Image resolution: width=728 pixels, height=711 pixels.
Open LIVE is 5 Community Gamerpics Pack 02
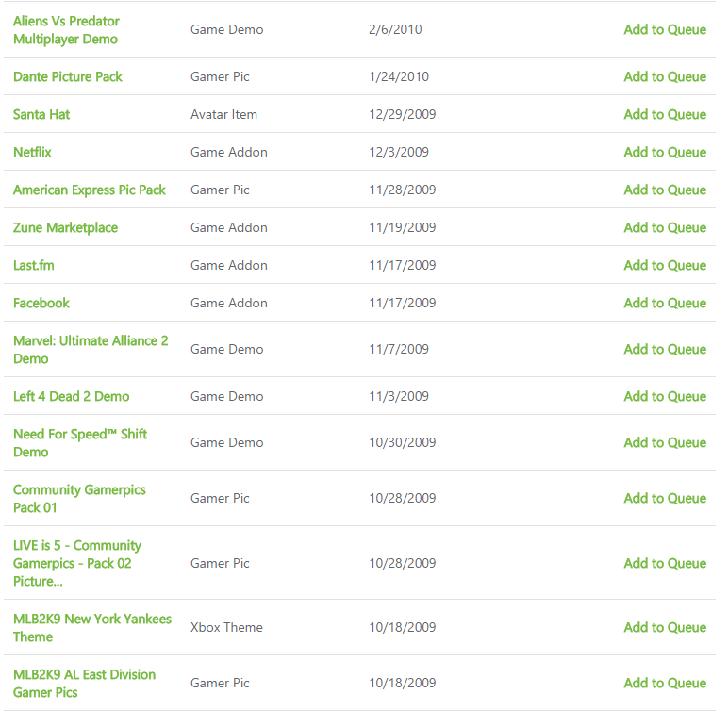(x=77, y=563)
